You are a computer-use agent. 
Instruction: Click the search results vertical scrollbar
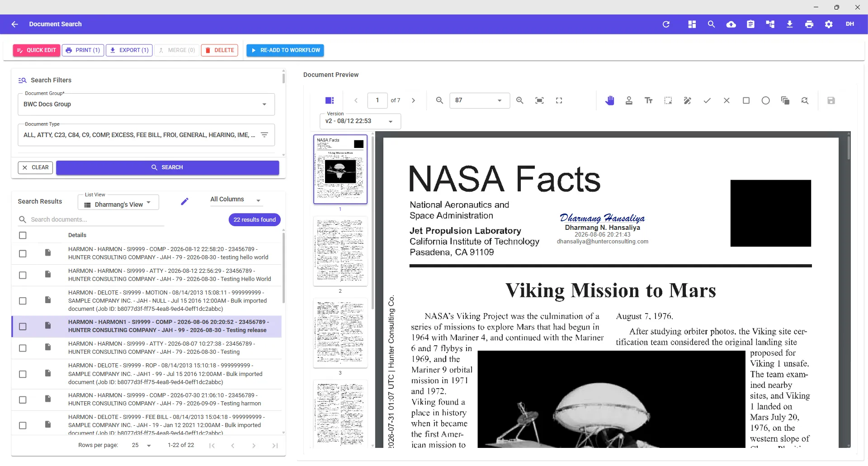(283, 267)
